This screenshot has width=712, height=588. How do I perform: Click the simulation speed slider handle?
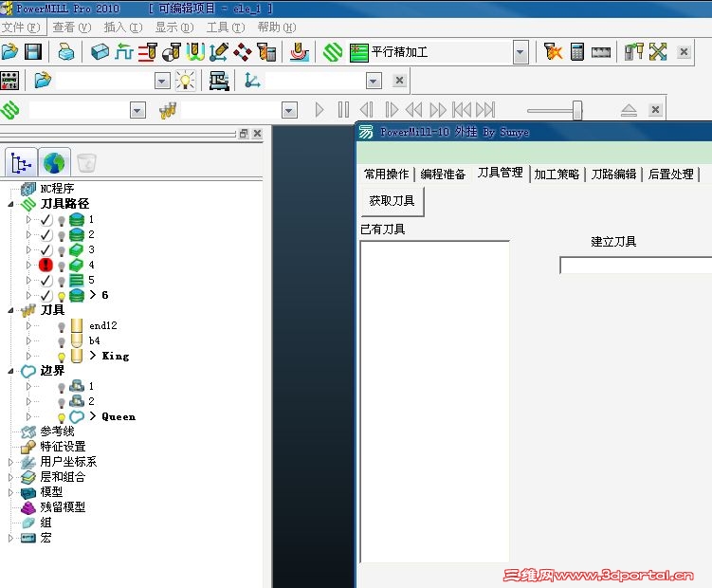click(x=577, y=110)
